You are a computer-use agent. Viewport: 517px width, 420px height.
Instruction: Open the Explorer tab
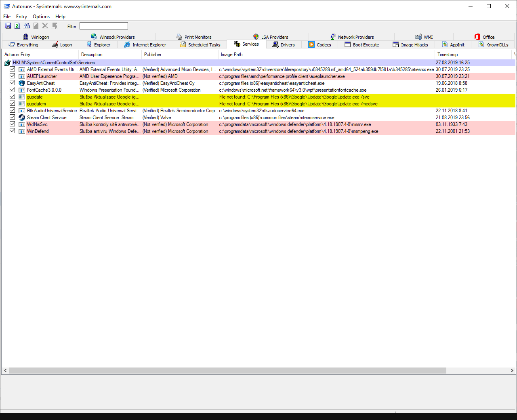coord(98,45)
